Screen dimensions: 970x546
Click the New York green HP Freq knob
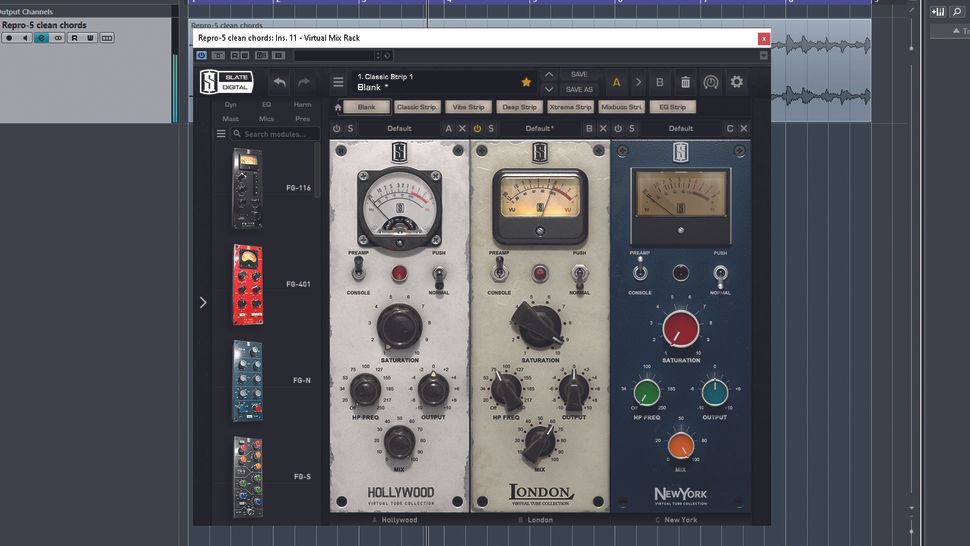point(646,392)
